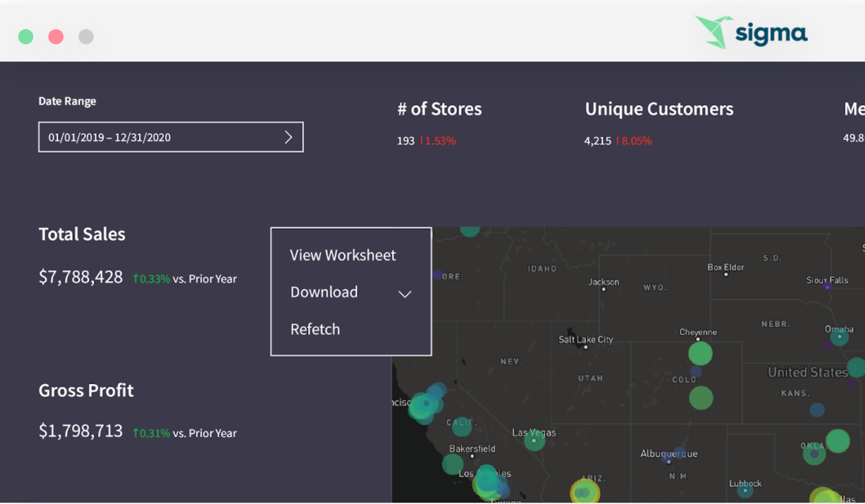Click the Sigma logo
The width and height of the screenshot is (865, 504).
pos(751,33)
